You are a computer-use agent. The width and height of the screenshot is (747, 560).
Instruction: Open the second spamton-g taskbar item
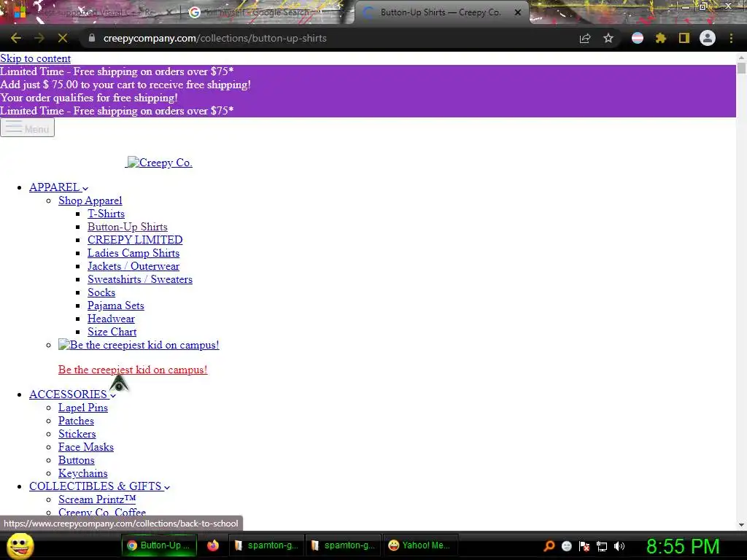343,545
